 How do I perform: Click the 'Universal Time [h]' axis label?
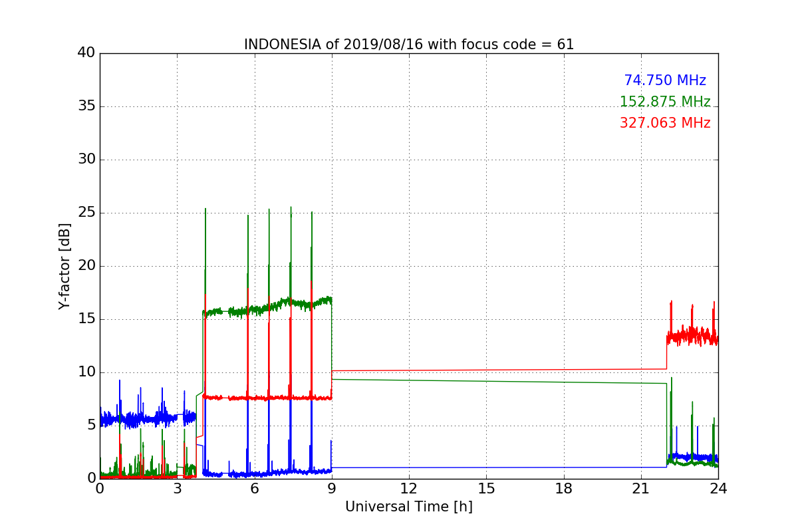[409, 507]
